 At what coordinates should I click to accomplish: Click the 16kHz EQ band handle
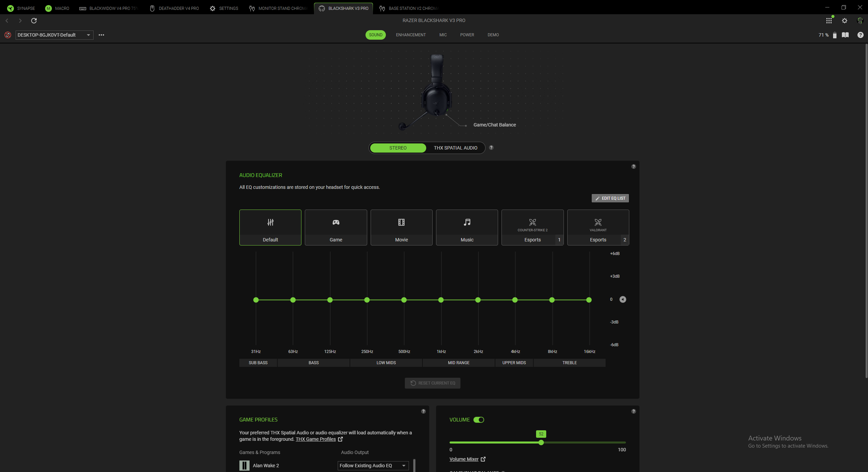pos(589,300)
